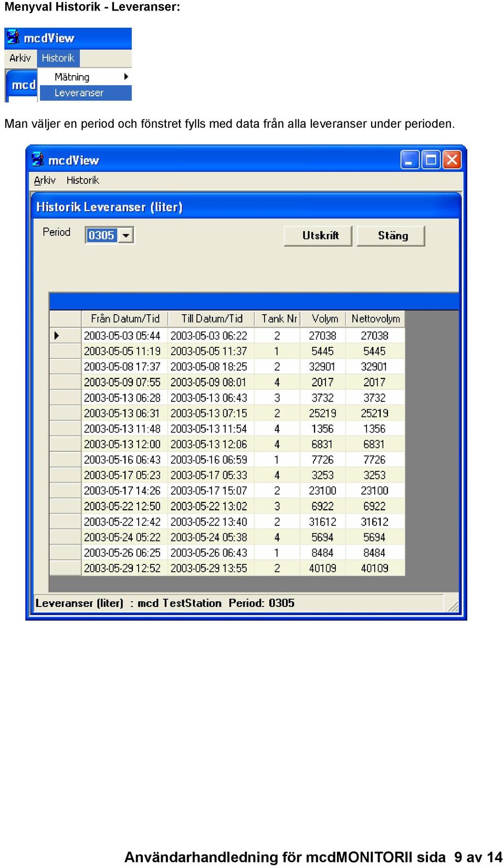Select cell 2003-05-13 11:48
Image resolution: width=504 pixels, height=866 pixels.
click(x=125, y=428)
